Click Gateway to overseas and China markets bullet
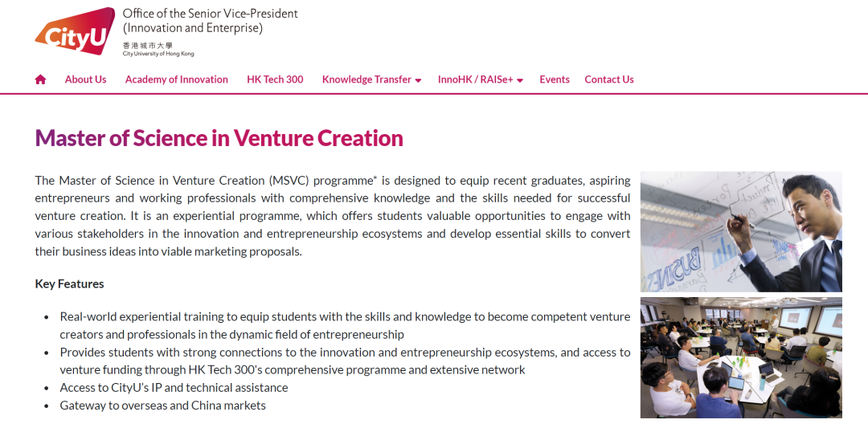This screenshot has height=432, width=868. [162, 406]
